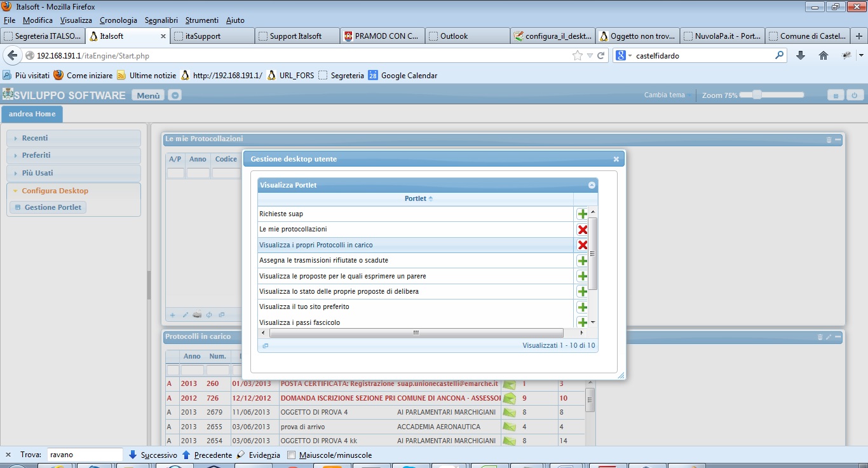Open the Cambia tema dropdown
This screenshot has width=868, height=468.
(667, 95)
